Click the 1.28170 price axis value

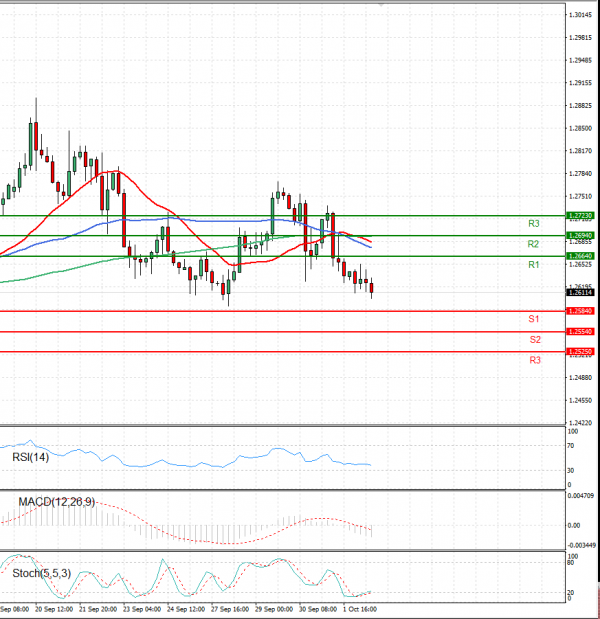pyautogui.click(x=580, y=151)
